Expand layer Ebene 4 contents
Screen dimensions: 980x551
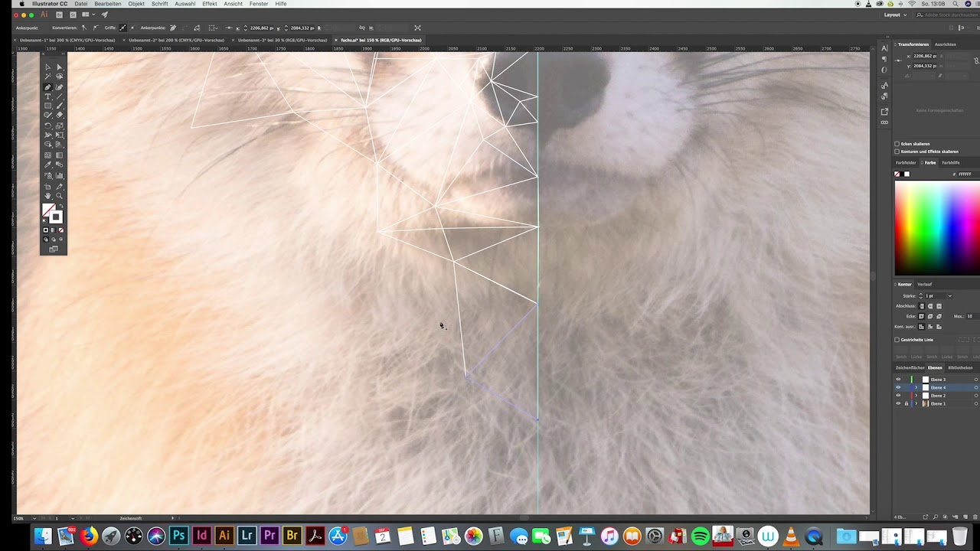pos(916,387)
